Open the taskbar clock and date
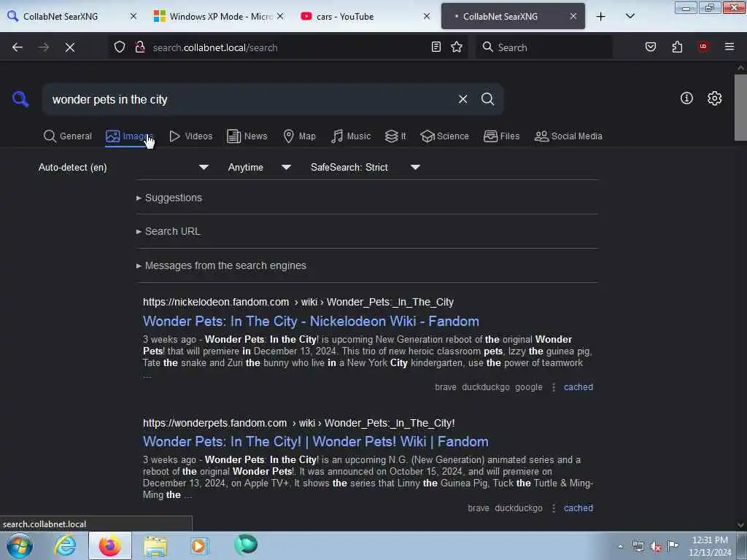This screenshot has height=560, width=747. (x=710, y=546)
